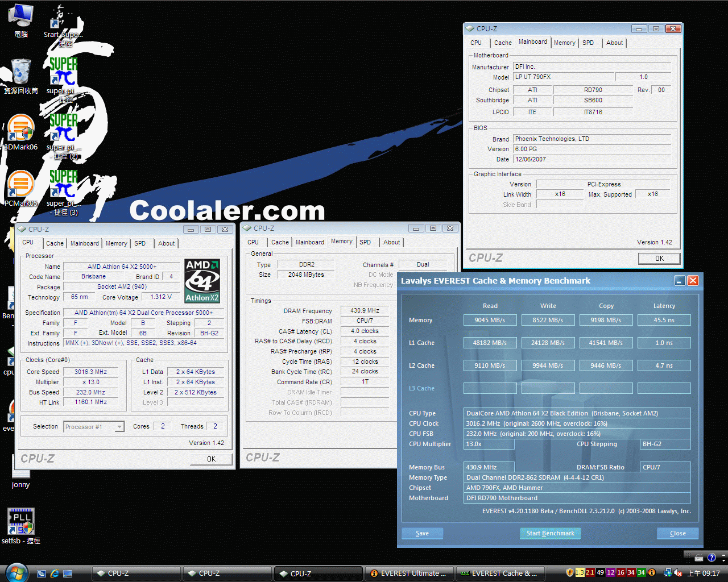
Task: Select the super_pi 捷徑 (2) desktop shortcut
Action: [x=63, y=136]
